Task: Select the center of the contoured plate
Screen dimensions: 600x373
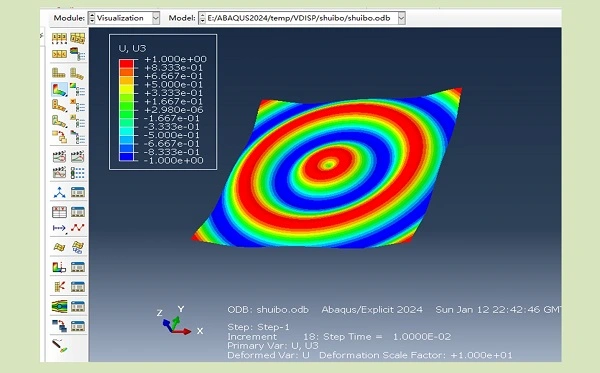Action: [x=328, y=165]
